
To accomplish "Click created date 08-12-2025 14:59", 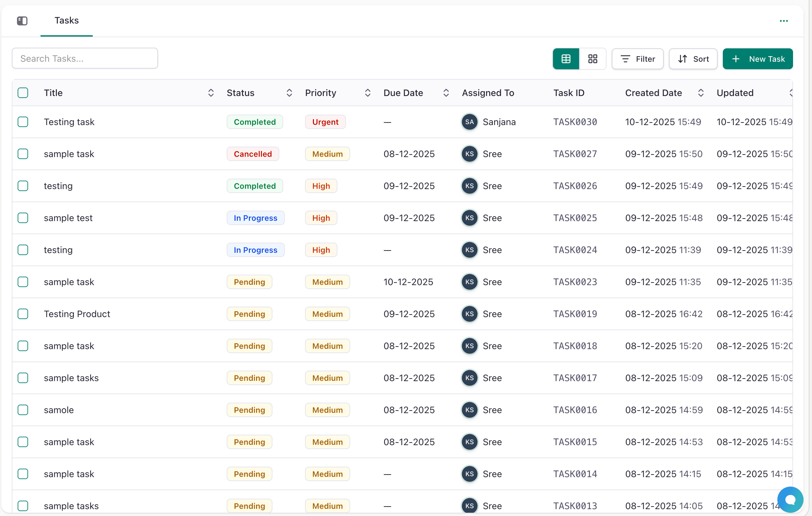I will tap(664, 410).
